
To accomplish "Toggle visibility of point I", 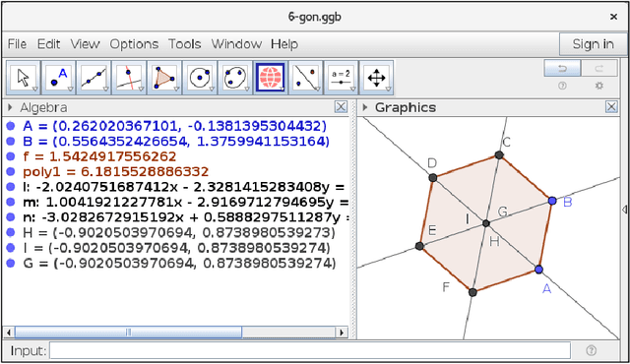I will [x=11, y=248].
